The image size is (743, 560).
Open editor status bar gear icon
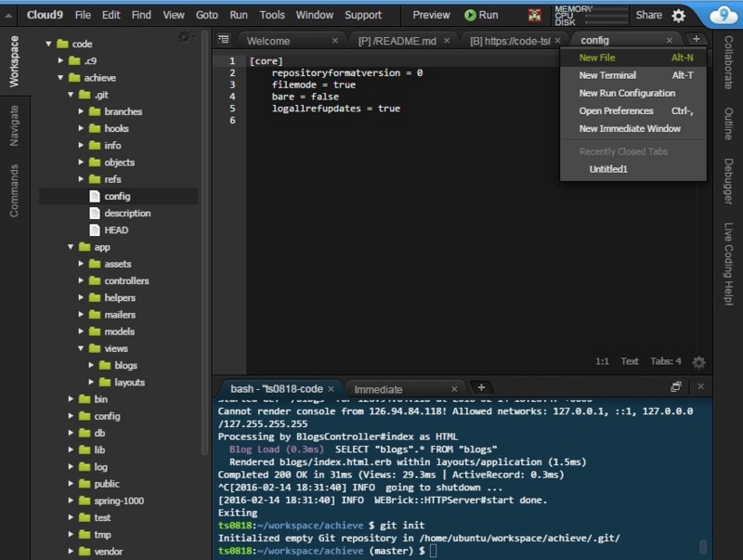click(x=698, y=362)
